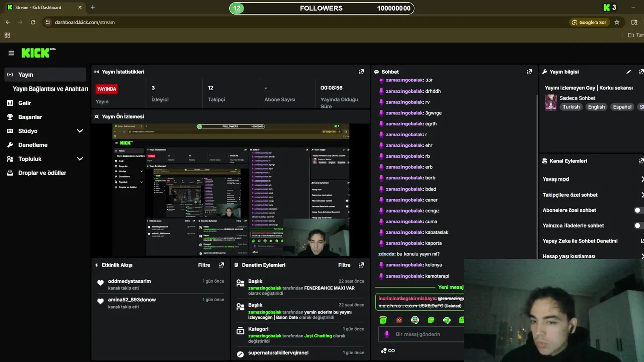Click heart icon beside amina52_893donow

pyautogui.click(x=100, y=301)
